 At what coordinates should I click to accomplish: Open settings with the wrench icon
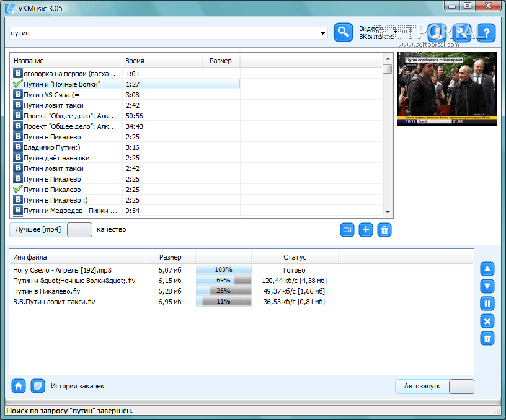(x=462, y=33)
